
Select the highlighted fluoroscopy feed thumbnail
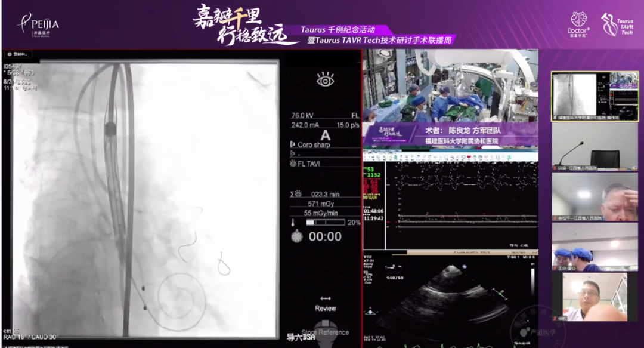595,96
